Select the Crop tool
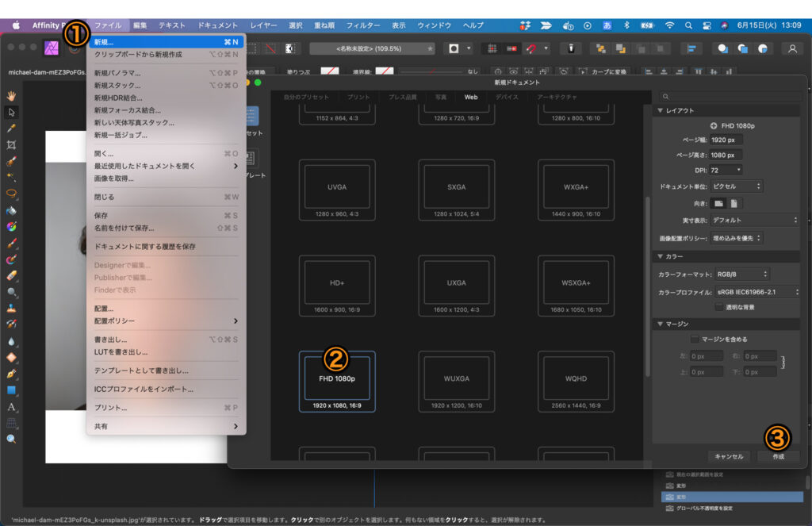Image resolution: width=812 pixels, height=526 pixels. click(12, 145)
